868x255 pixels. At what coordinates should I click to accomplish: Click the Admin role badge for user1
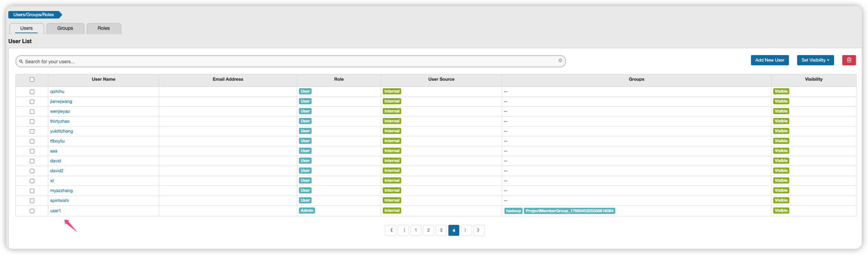pyautogui.click(x=306, y=211)
